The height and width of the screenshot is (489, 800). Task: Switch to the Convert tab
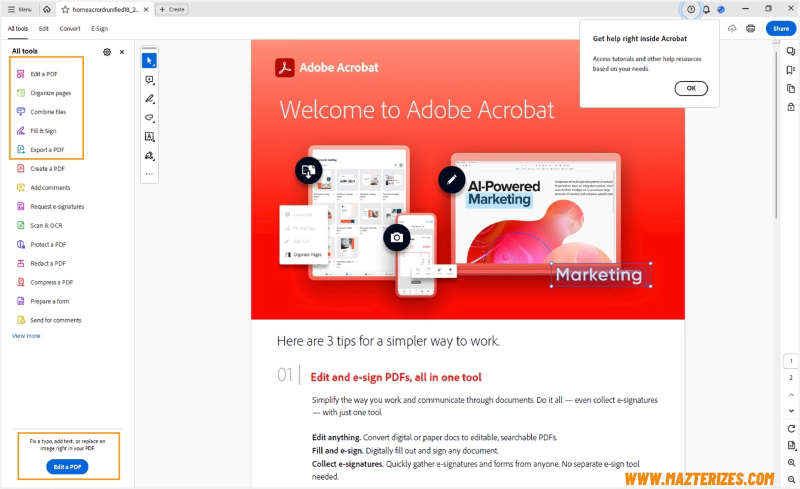pos(70,29)
